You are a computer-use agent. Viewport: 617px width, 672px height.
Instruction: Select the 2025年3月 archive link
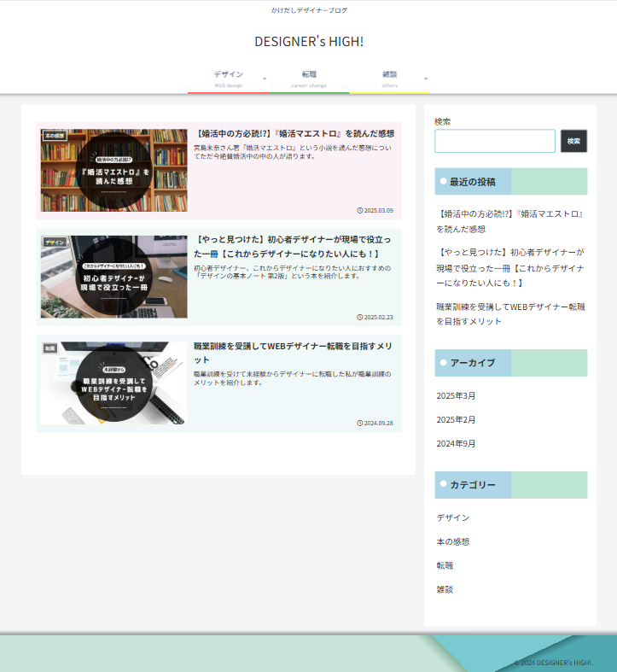click(x=456, y=396)
